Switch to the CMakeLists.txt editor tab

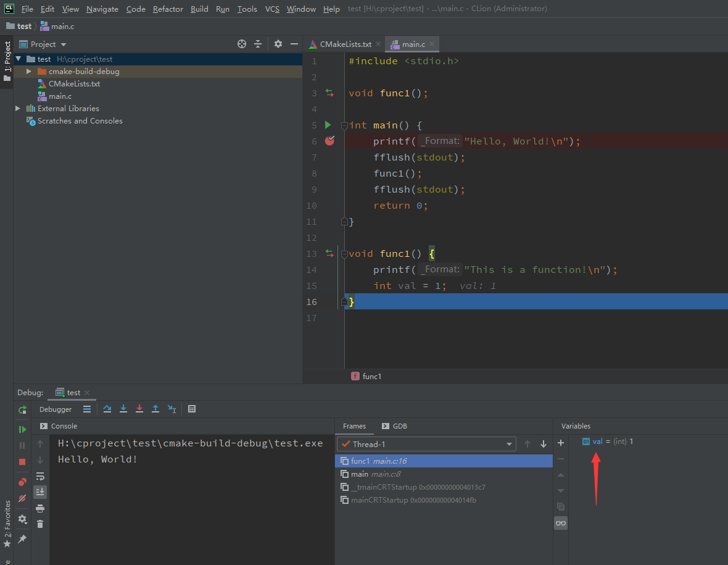[x=345, y=44]
